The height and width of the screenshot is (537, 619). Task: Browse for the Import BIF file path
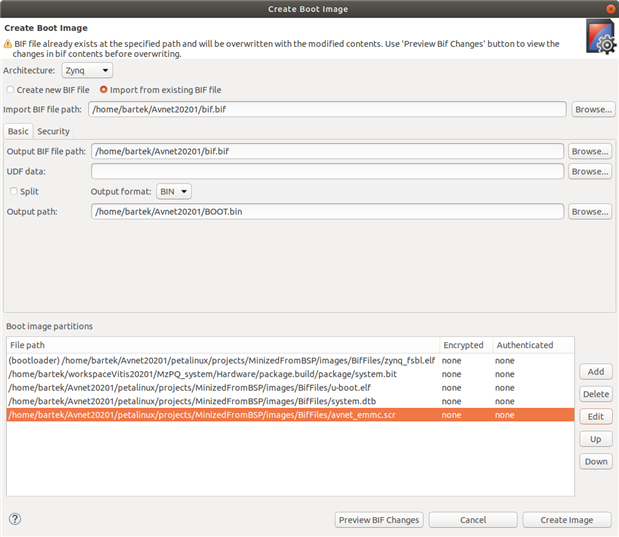591,109
